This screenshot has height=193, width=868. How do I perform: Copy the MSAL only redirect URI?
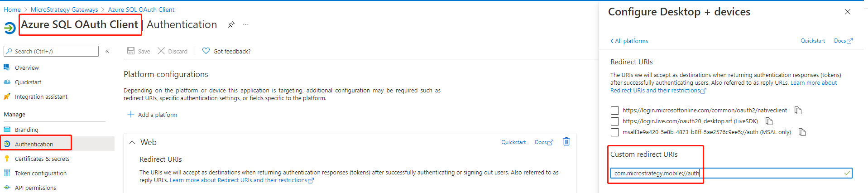802,132
